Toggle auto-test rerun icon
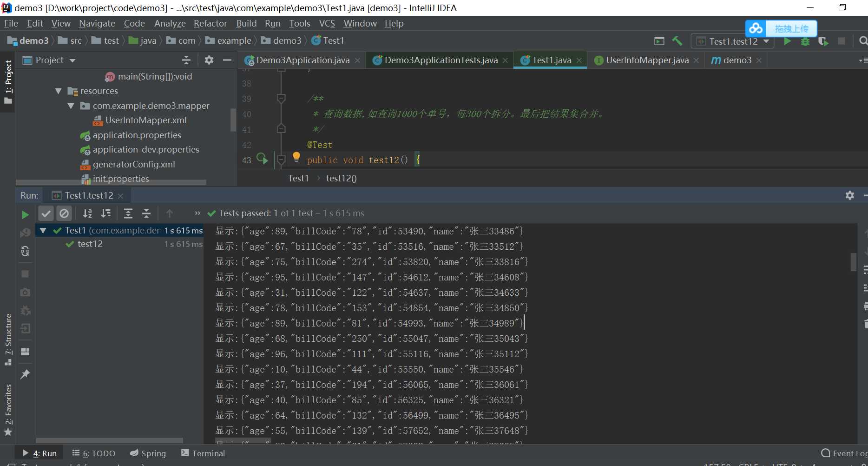 (25, 251)
